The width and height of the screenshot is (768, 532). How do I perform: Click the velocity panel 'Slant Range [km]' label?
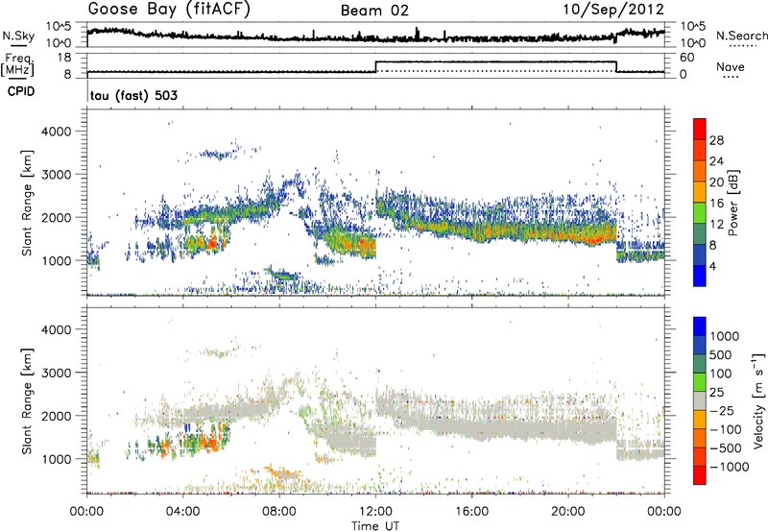click(28, 401)
